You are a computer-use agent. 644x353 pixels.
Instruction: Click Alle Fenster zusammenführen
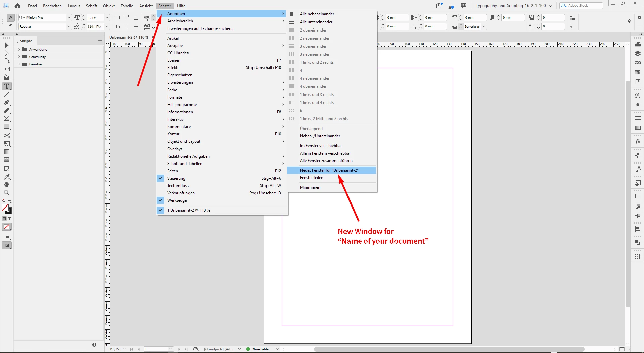tap(331, 161)
